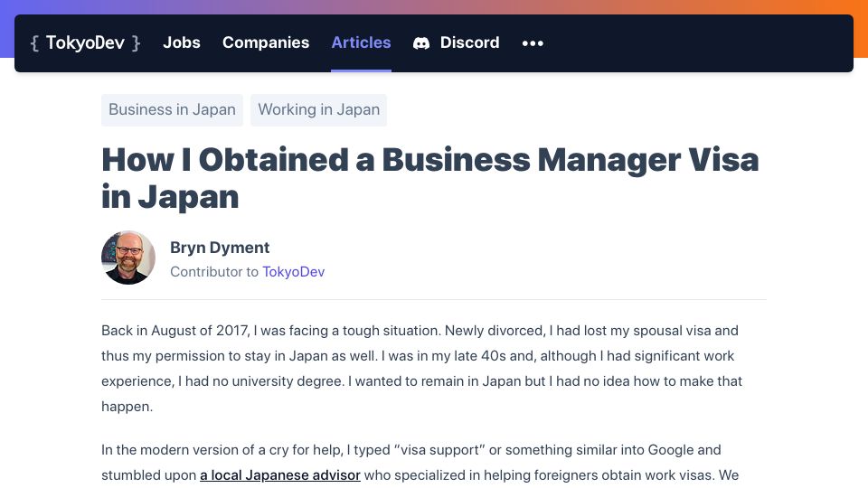Open the Working in Japan tag
The width and height of the screenshot is (868, 488).
pos(319,109)
